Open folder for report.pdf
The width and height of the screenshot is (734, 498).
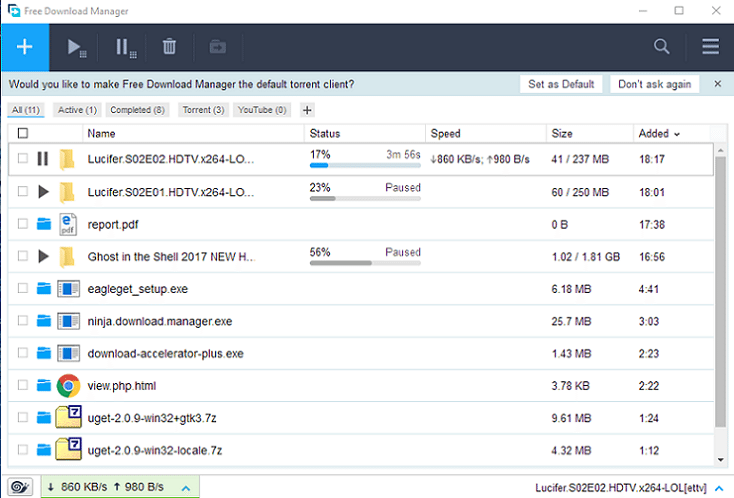tap(44, 224)
